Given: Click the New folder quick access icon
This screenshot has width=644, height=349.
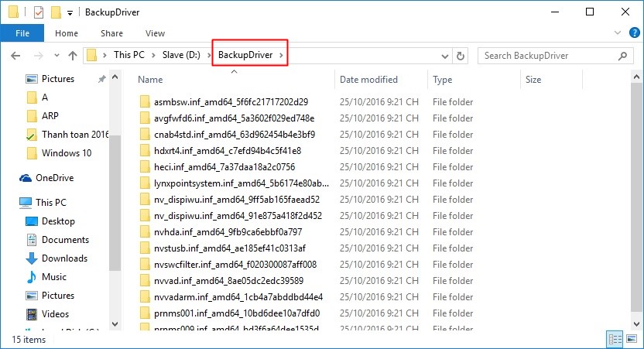Looking at the screenshot, I should click(56, 12).
